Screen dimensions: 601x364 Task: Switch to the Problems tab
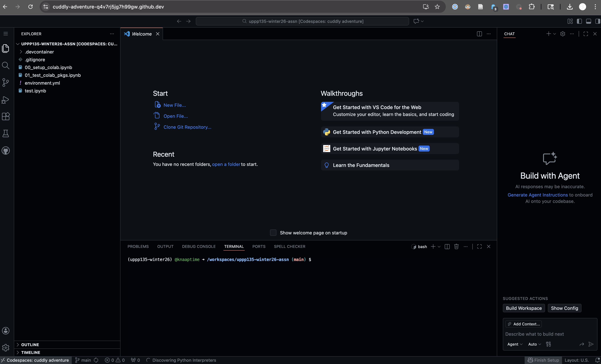138,247
